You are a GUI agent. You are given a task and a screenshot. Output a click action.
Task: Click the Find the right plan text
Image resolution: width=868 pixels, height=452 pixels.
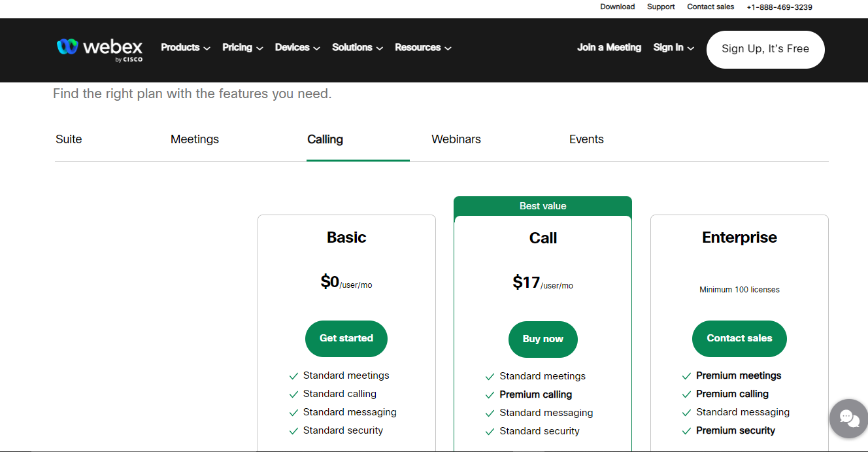[x=192, y=94]
